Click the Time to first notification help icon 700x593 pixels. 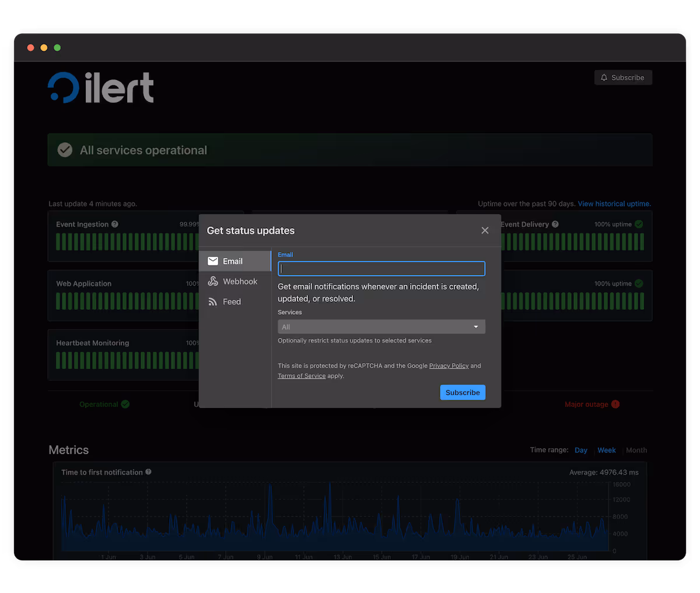pyautogui.click(x=148, y=472)
